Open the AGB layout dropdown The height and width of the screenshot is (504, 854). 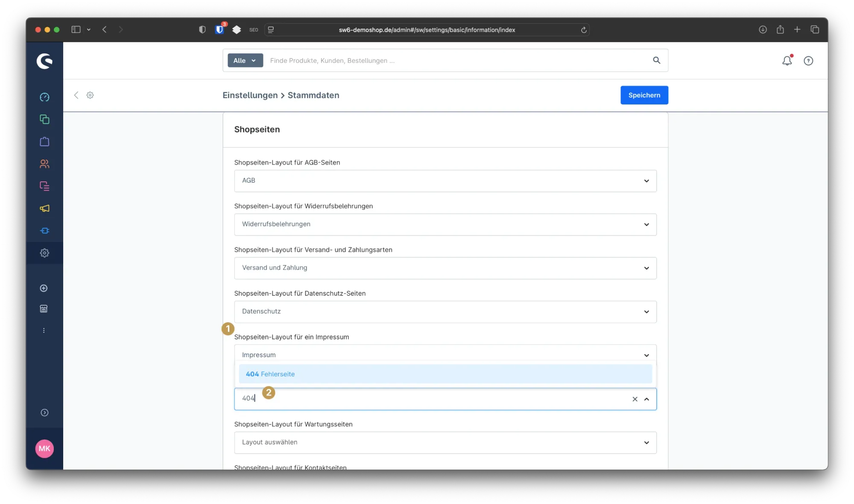coord(445,181)
